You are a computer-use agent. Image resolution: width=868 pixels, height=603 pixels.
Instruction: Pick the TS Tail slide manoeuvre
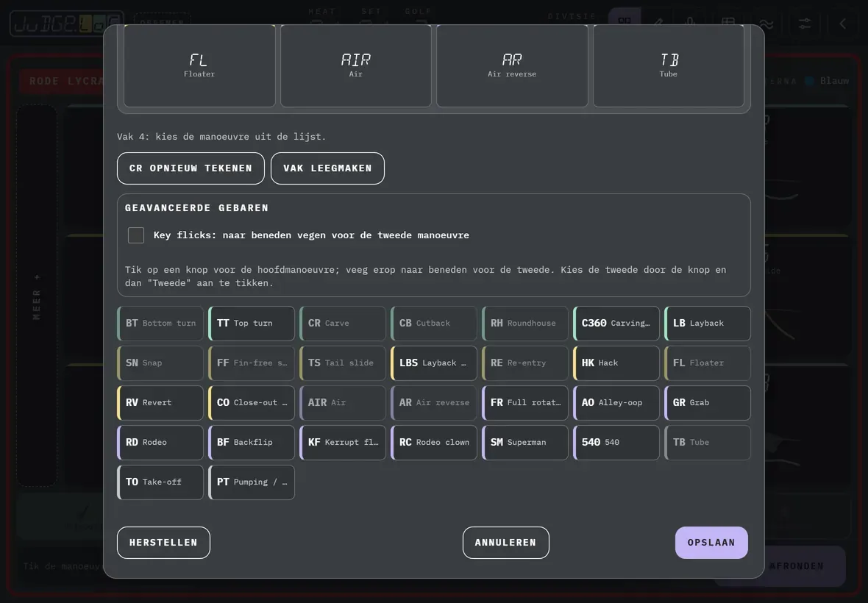(343, 363)
